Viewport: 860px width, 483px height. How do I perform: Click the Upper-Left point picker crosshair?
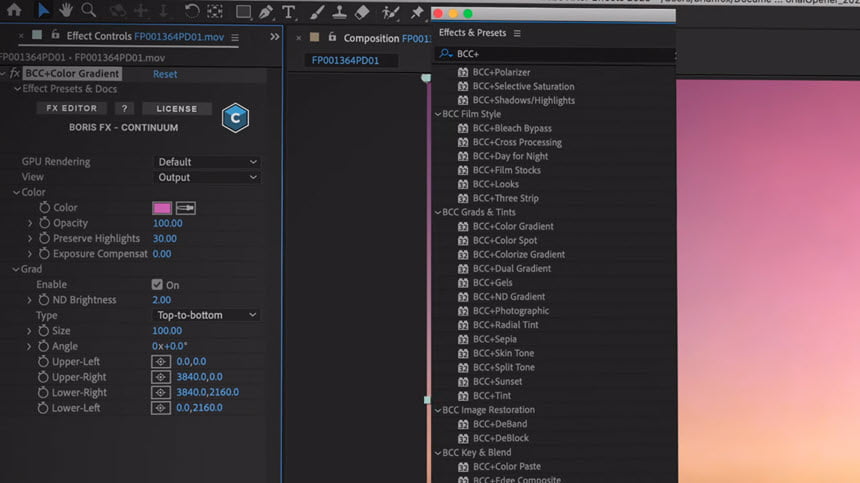161,361
